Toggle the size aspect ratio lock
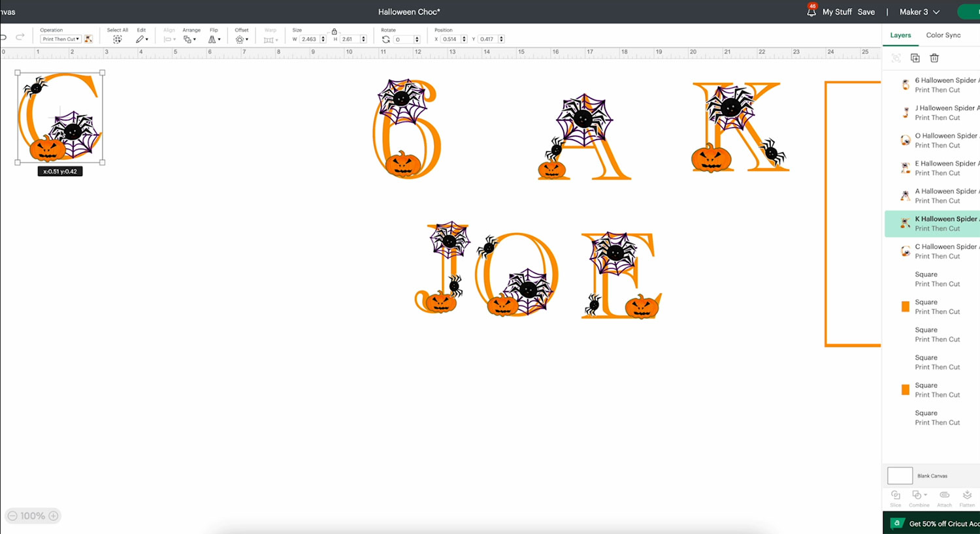The height and width of the screenshot is (534, 980). (x=335, y=31)
